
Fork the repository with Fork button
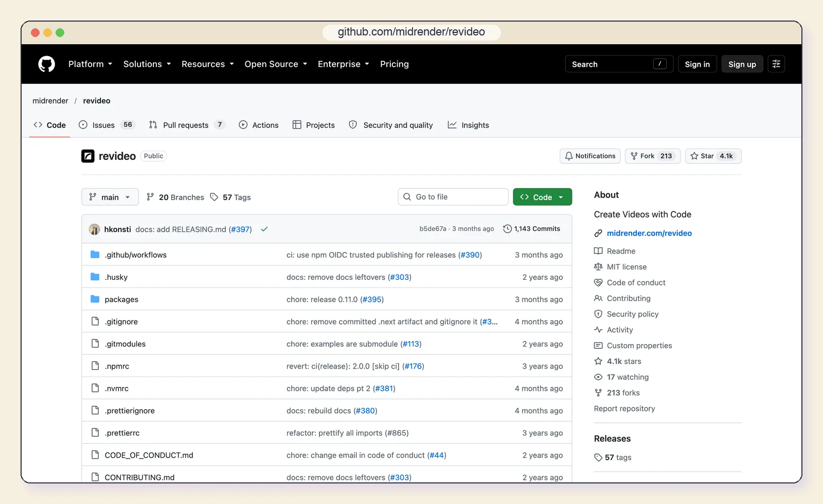coord(652,156)
